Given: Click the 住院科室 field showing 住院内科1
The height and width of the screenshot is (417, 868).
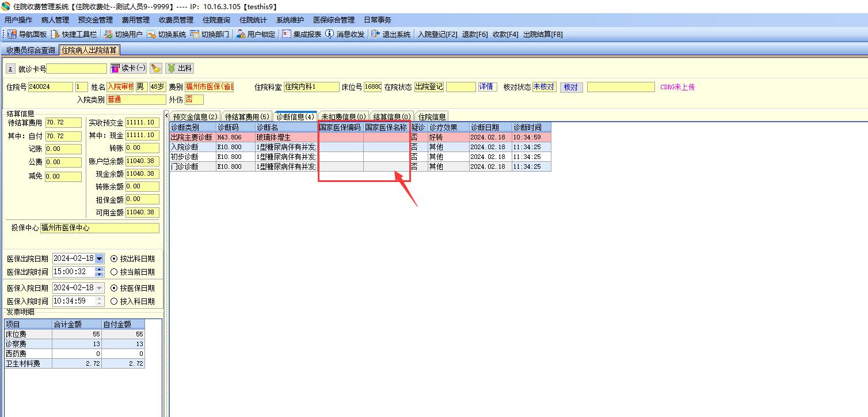Looking at the screenshot, I should pyautogui.click(x=311, y=87).
